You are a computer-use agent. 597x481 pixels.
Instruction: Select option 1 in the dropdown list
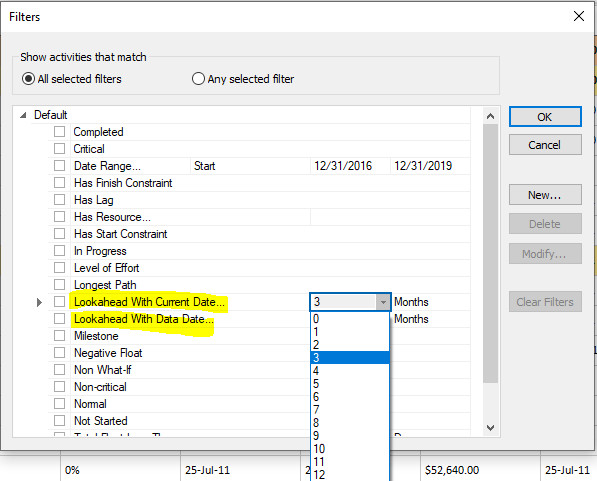pos(350,332)
